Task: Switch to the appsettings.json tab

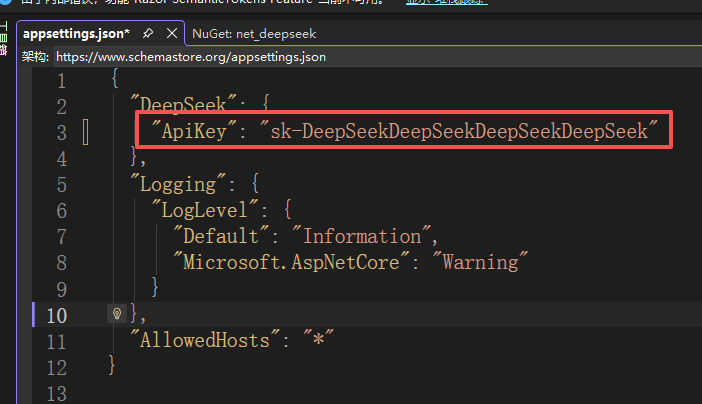Action: 76,34
